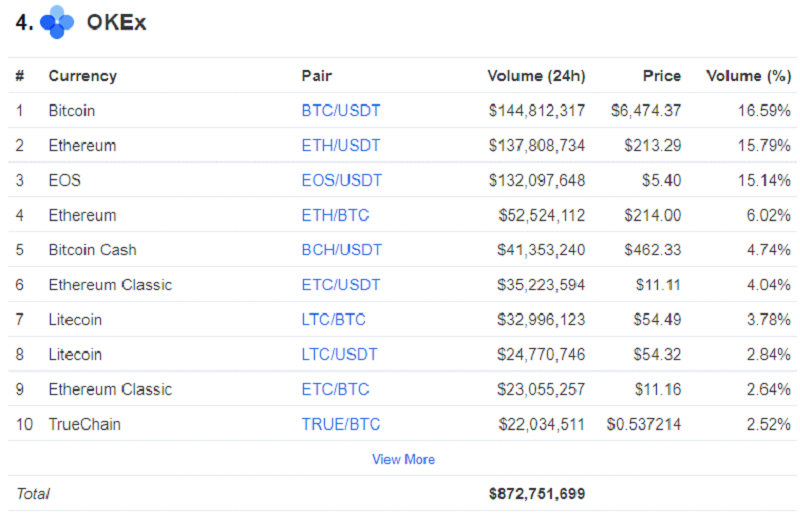Select the TrueChain currency name
The image size is (800, 516).
click(x=84, y=424)
